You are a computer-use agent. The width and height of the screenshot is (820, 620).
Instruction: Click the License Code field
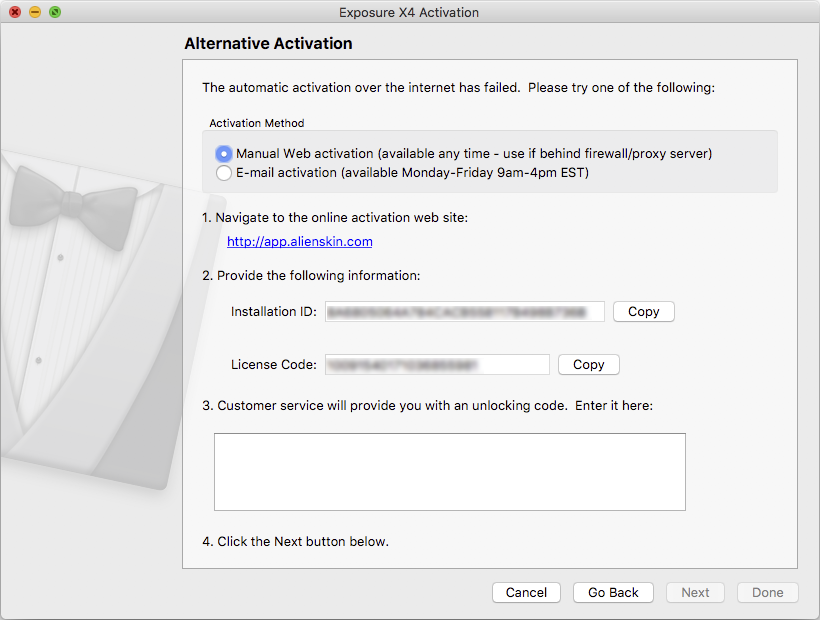click(x=437, y=364)
